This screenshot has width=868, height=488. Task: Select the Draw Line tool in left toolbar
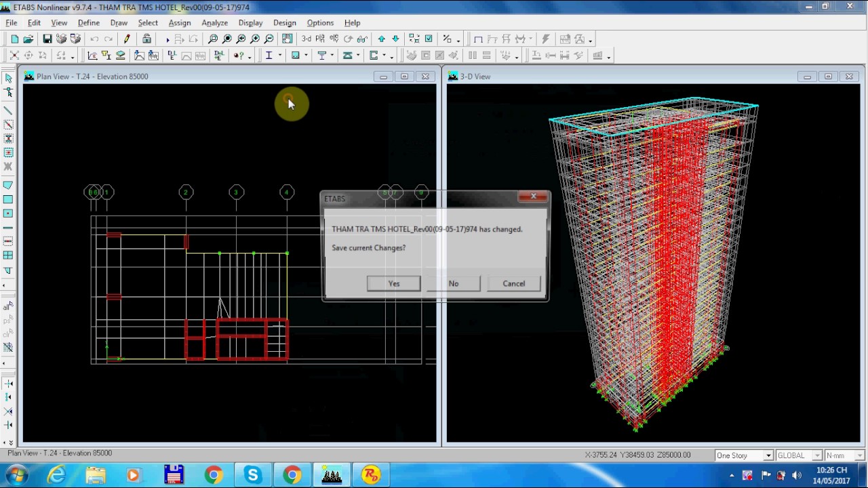point(8,110)
